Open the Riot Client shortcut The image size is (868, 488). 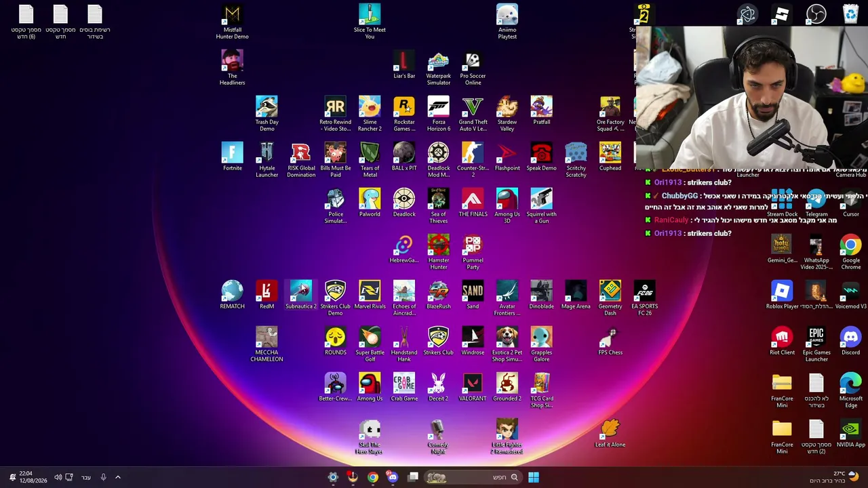782,337
